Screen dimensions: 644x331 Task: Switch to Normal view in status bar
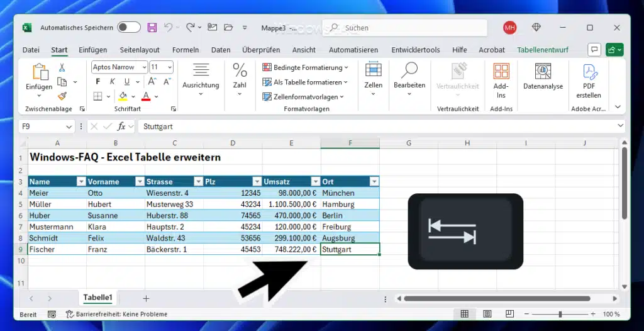click(x=465, y=314)
